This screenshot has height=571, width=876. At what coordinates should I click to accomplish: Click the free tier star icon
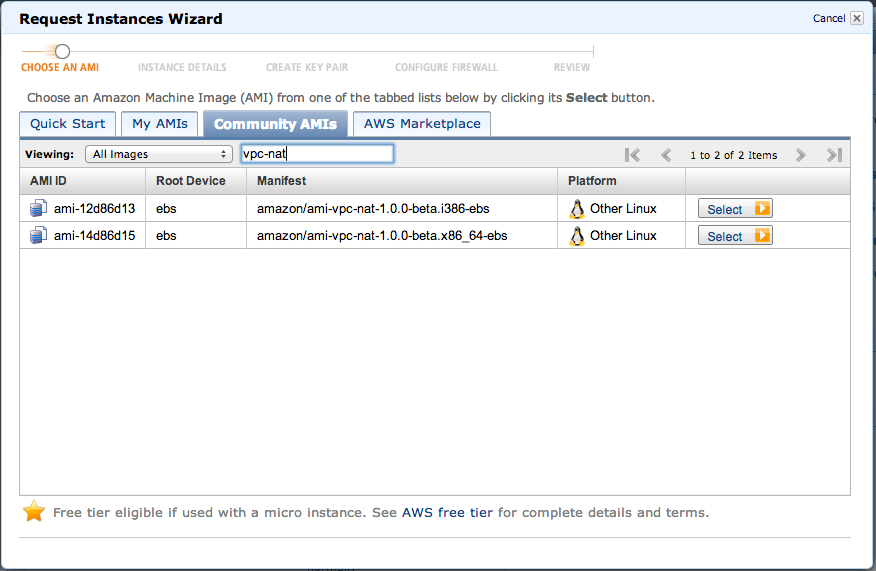tap(34, 511)
